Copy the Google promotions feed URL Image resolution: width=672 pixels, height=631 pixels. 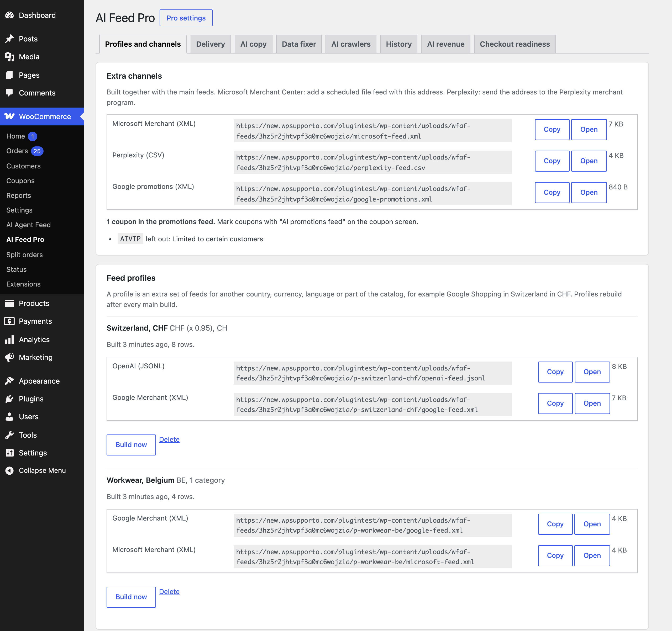[552, 192]
